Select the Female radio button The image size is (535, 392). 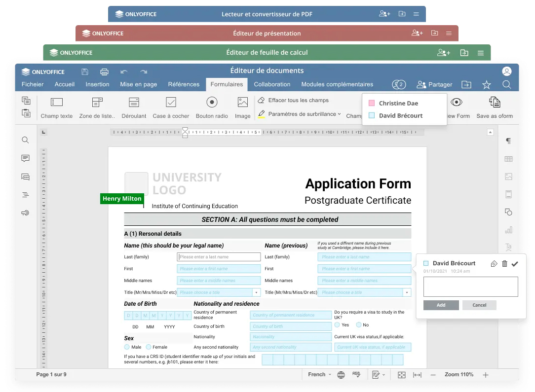[x=149, y=347]
